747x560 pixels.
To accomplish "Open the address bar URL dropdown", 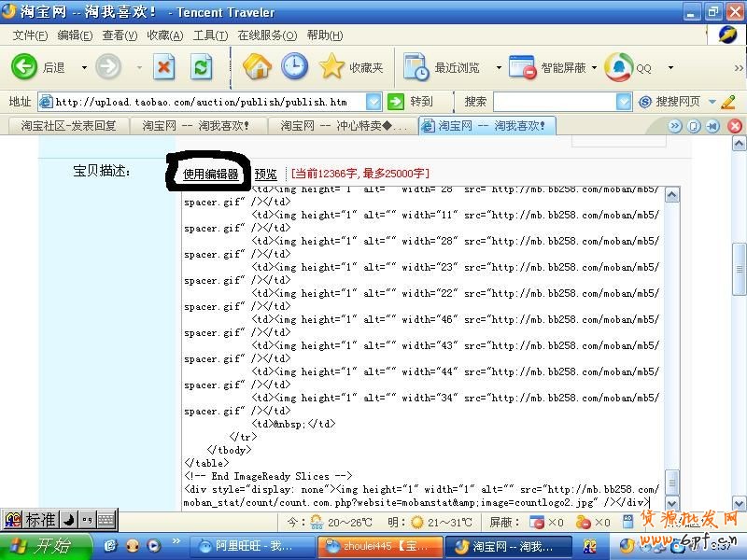I will tap(373, 102).
